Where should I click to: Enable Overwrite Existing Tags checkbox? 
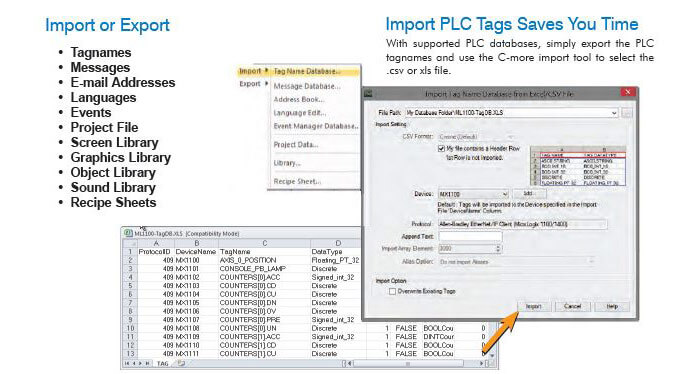tap(392, 291)
